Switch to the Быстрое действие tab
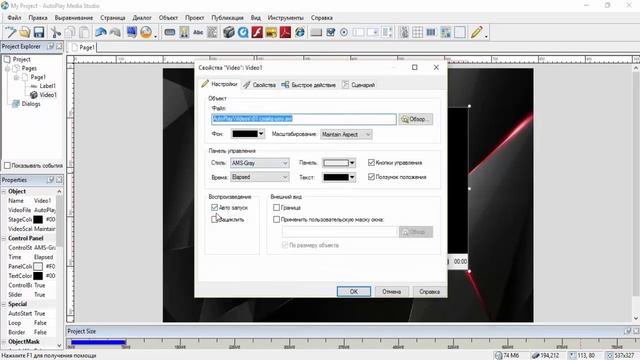The height and width of the screenshot is (360, 640). [309, 85]
